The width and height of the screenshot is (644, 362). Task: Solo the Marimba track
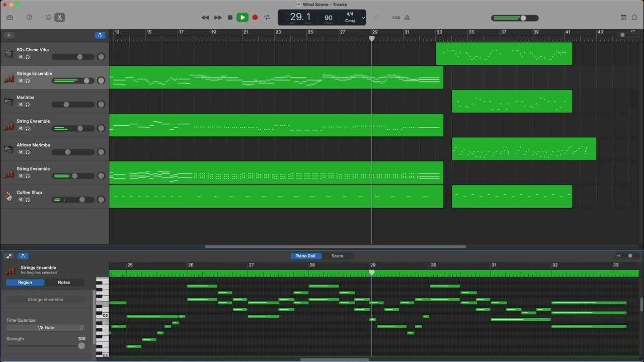(28, 105)
